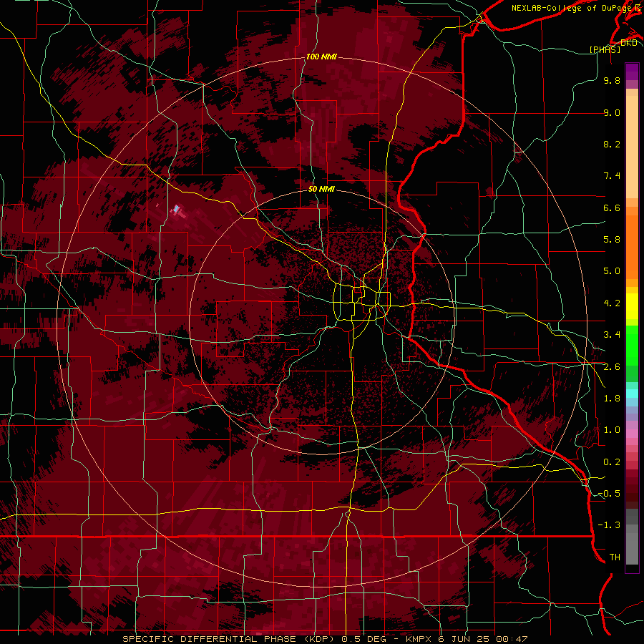The width and height of the screenshot is (644, 644).
Task: Click the 8.2 value on color scale
Action: pos(612,144)
